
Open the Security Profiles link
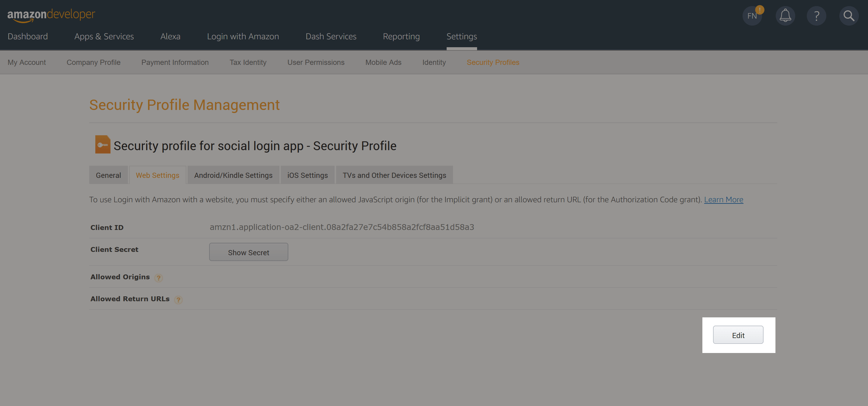click(493, 62)
